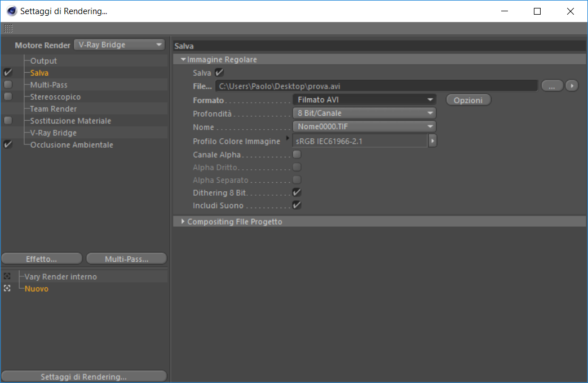Image resolution: width=588 pixels, height=383 pixels.
Task: Click the Cinema 4D window icon
Action: point(12,11)
